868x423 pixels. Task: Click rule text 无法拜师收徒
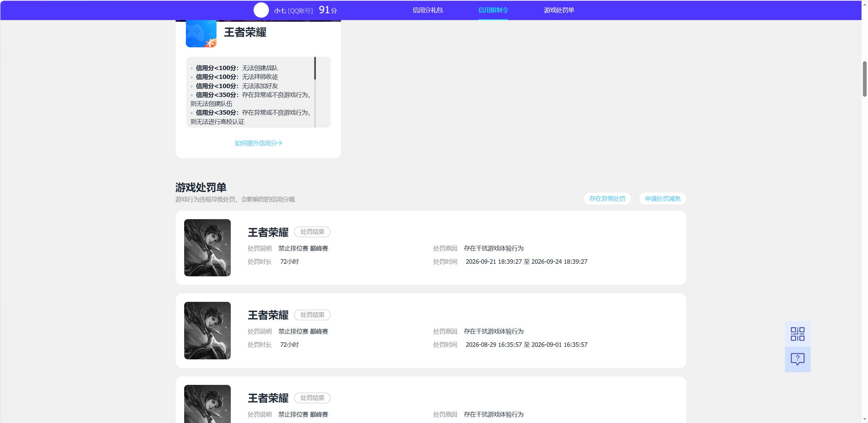tap(260, 77)
